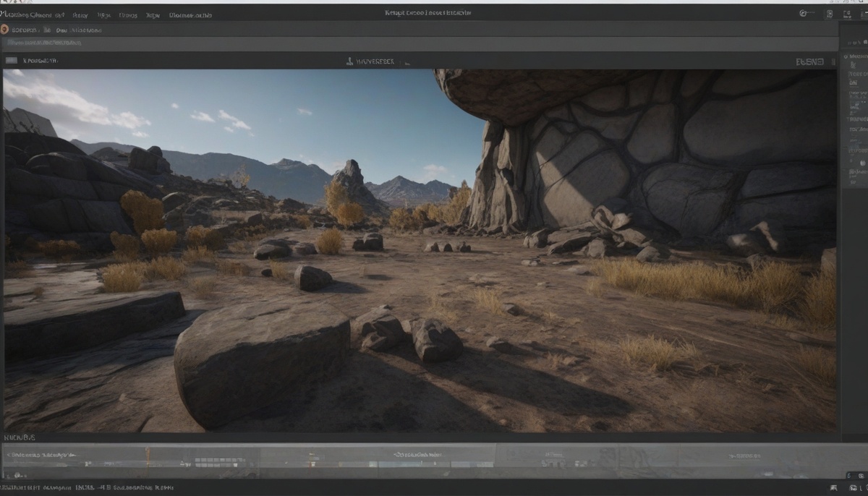
Task: Open the 3D viewport showing the rocky landscape
Action: 420,250
